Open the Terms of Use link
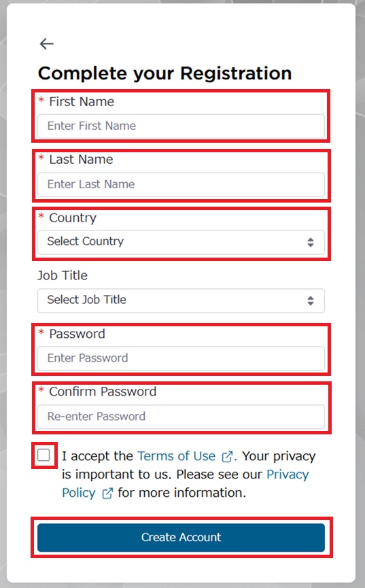Image resolution: width=365 pixels, height=588 pixels. pos(176,456)
